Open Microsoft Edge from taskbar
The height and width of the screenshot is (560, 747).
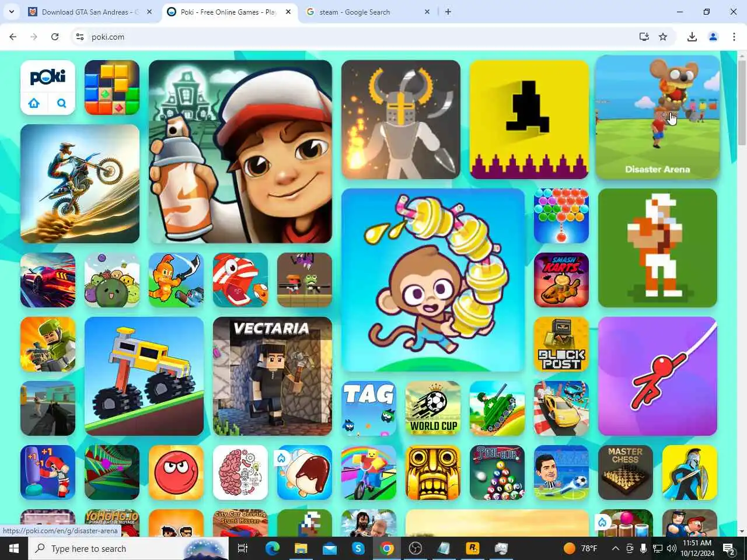(x=272, y=548)
